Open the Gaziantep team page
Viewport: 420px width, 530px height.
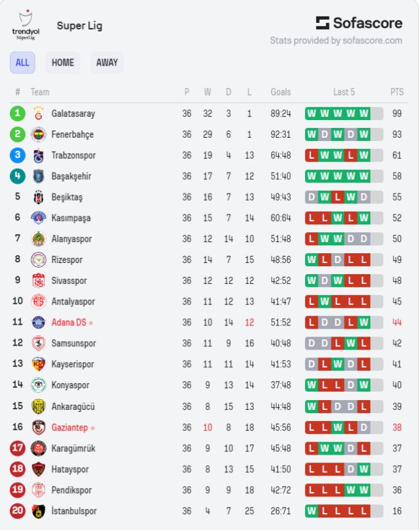(x=70, y=428)
